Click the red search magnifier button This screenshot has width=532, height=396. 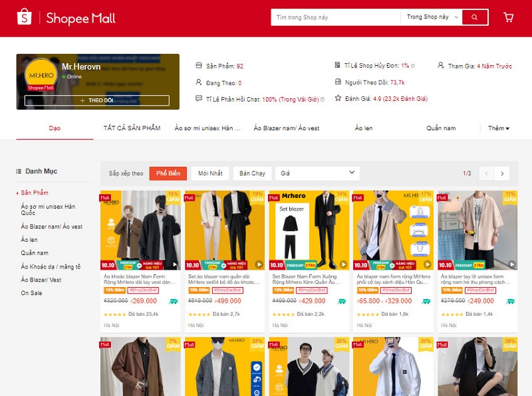click(475, 17)
